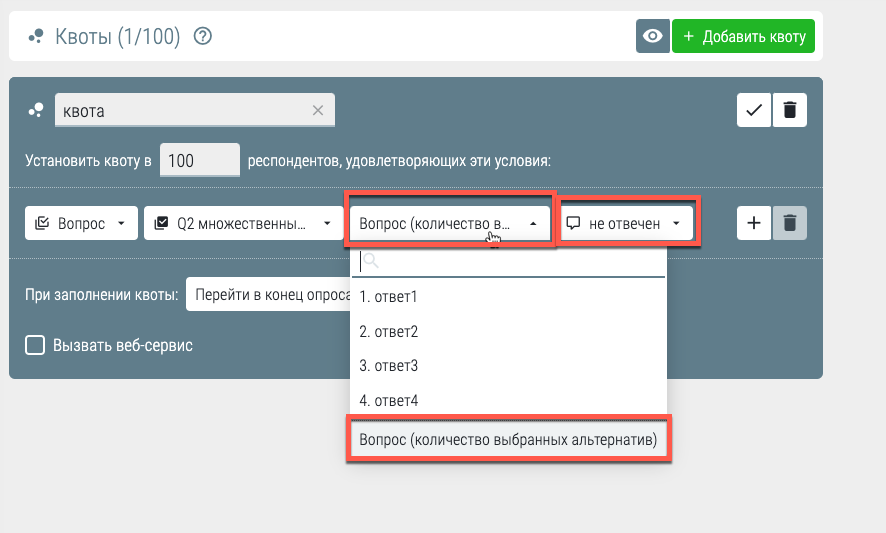Add a condition with the plus icon
Image resolution: width=886 pixels, height=533 pixels.
tap(754, 223)
